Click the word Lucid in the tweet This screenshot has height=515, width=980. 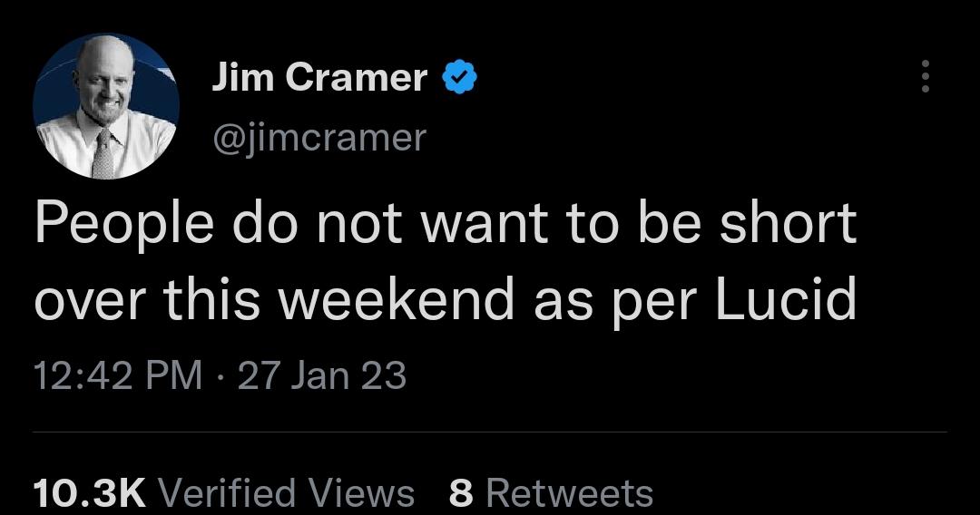(x=786, y=301)
